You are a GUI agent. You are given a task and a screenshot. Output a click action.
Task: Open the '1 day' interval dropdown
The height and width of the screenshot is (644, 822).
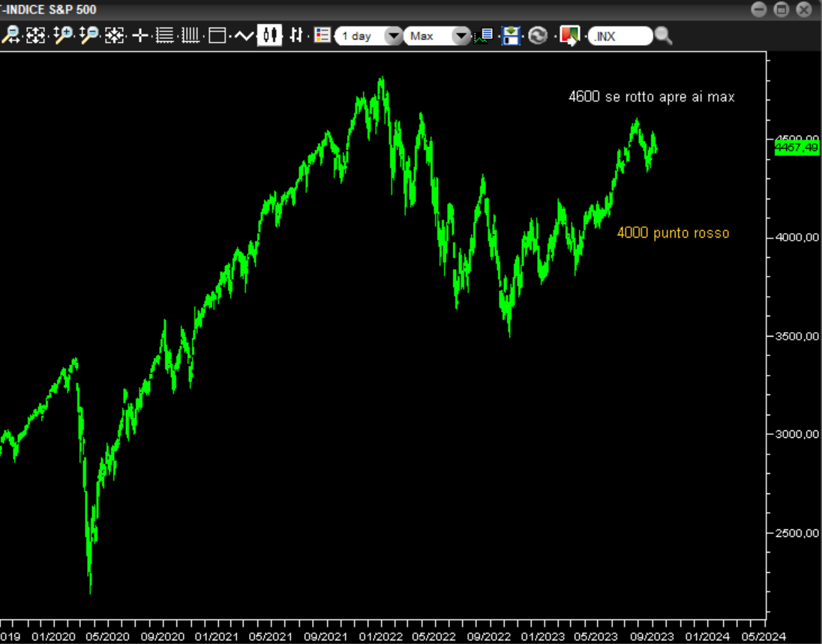[393, 36]
